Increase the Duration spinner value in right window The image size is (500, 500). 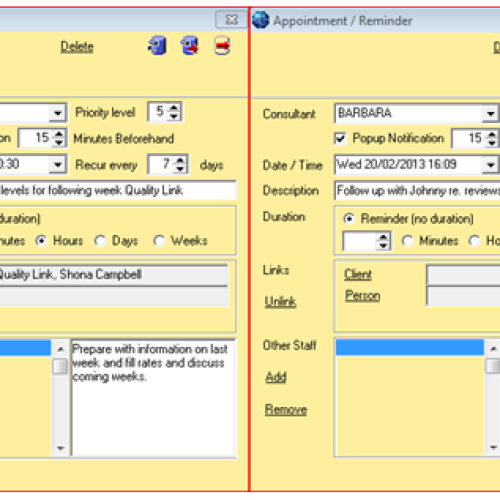[383, 237]
